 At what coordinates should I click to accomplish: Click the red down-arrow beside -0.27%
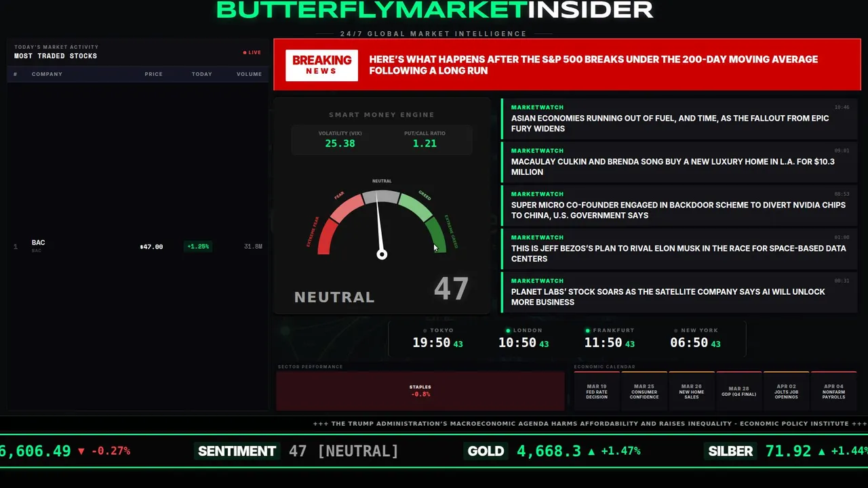click(81, 451)
